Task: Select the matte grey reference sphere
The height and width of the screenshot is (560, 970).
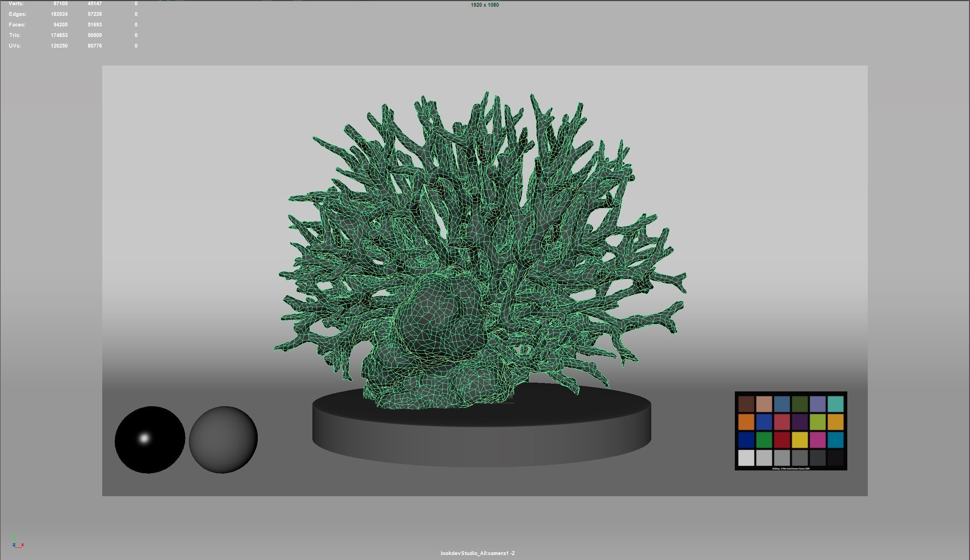Action: (224, 440)
